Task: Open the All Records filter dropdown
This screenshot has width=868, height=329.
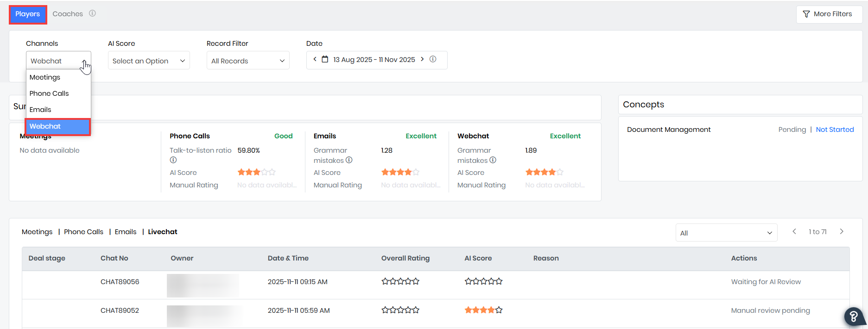Action: pos(248,61)
